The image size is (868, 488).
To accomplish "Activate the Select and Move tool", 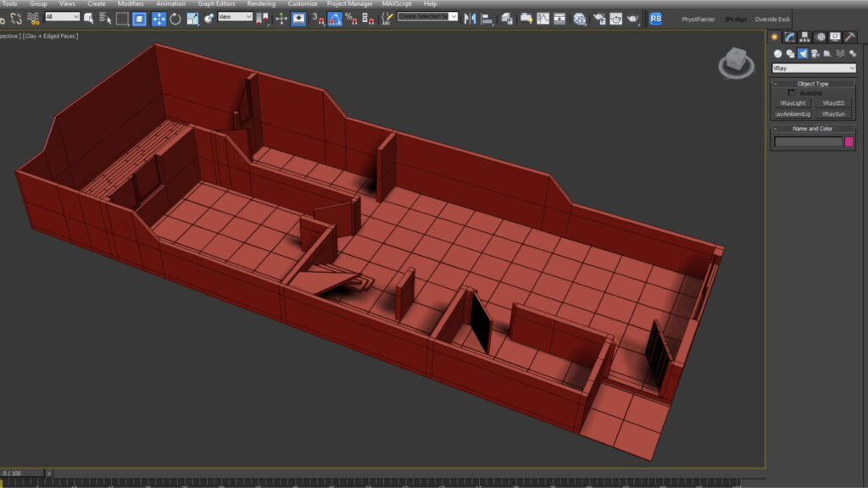I will [x=159, y=19].
